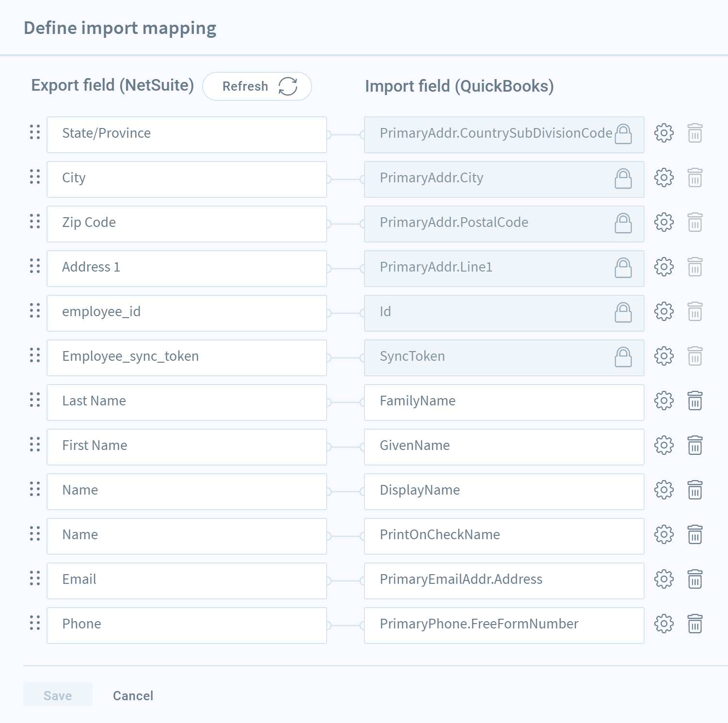Viewport: 728px width, 723px height.
Task: Click trash icon for Address 1 row
Action: coord(695,267)
